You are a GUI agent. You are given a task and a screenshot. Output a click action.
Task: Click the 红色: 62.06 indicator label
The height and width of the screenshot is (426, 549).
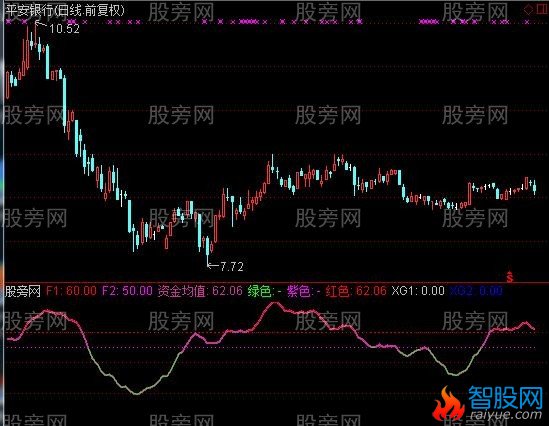click(x=355, y=291)
